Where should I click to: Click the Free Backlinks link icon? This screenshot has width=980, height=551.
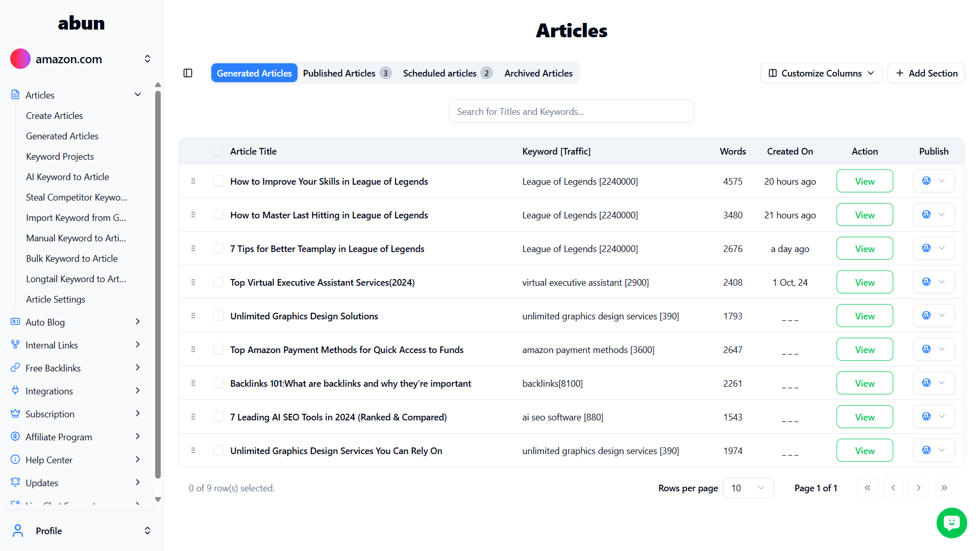[x=15, y=367]
